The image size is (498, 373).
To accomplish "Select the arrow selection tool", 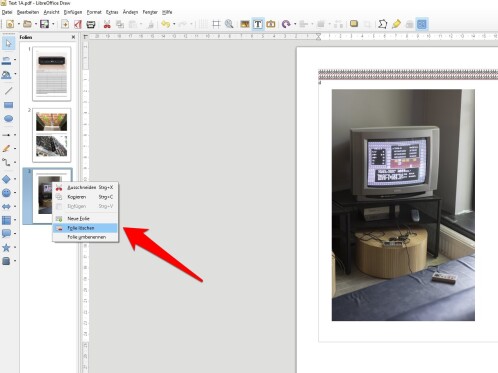I will coord(8,43).
